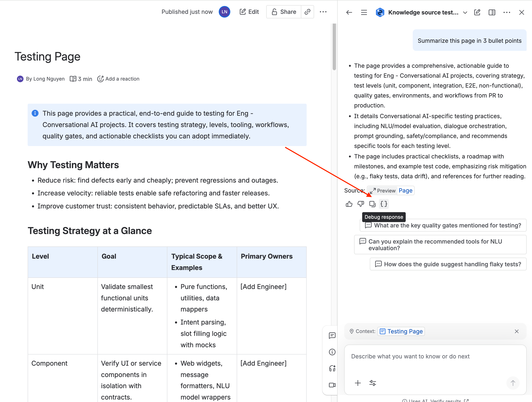Copy the page link with the chain icon
532x402 pixels.
click(308, 12)
